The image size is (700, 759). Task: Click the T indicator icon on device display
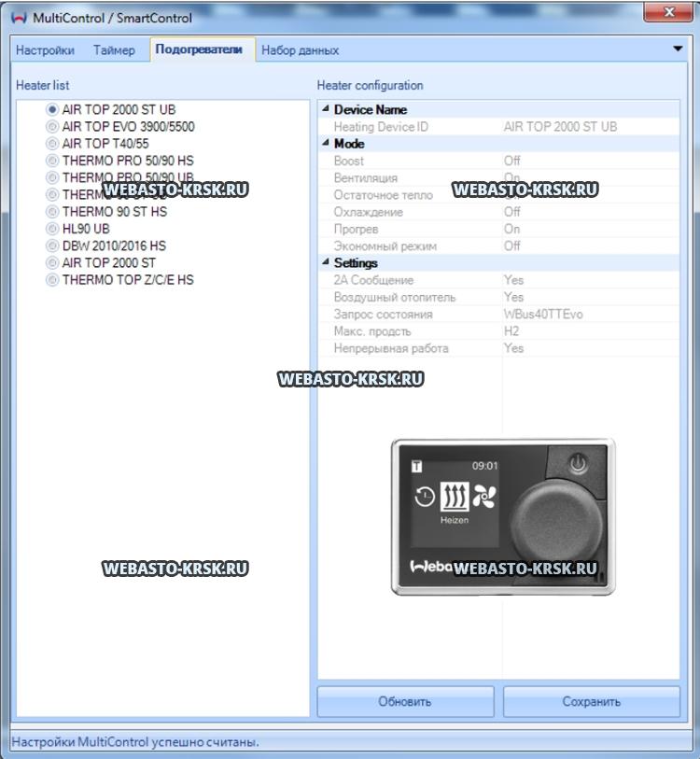click(416, 467)
